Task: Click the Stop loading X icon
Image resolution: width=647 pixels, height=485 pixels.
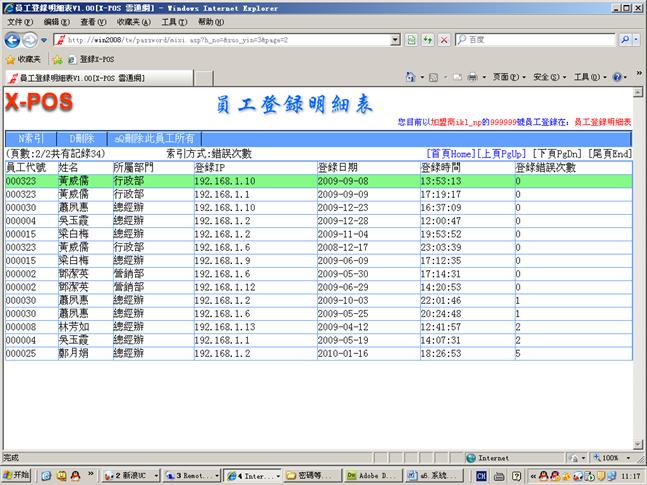Action: click(x=442, y=39)
